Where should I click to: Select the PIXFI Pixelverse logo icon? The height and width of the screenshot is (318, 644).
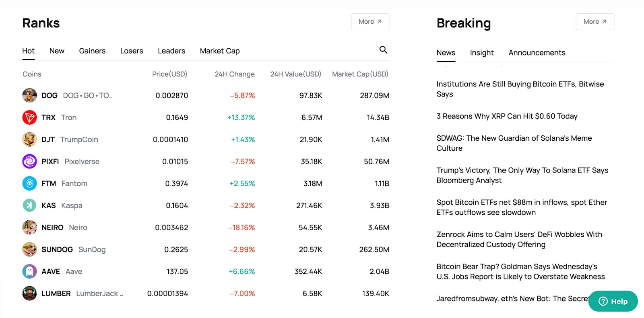[29, 161]
